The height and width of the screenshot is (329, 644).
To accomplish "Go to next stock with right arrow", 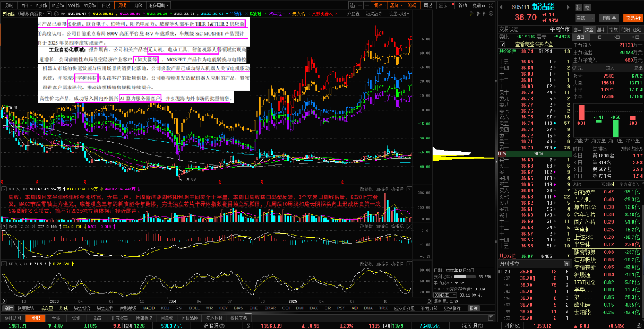I will point(568,7).
